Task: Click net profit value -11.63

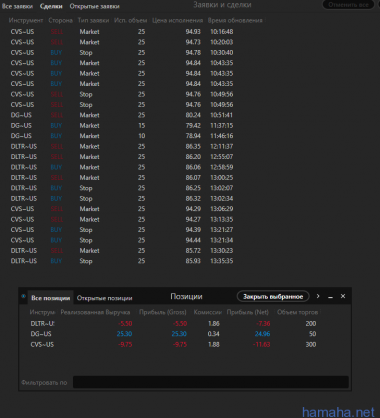Action: [x=261, y=345]
